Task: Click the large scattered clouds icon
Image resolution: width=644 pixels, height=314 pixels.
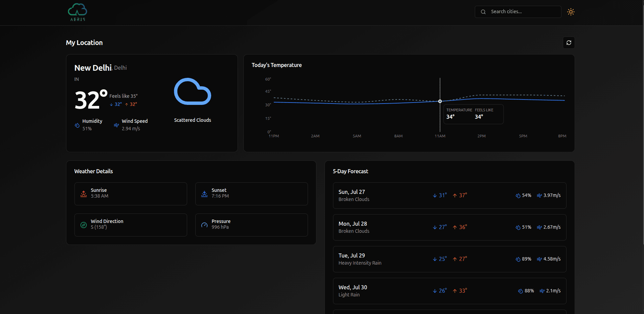Action: click(193, 91)
